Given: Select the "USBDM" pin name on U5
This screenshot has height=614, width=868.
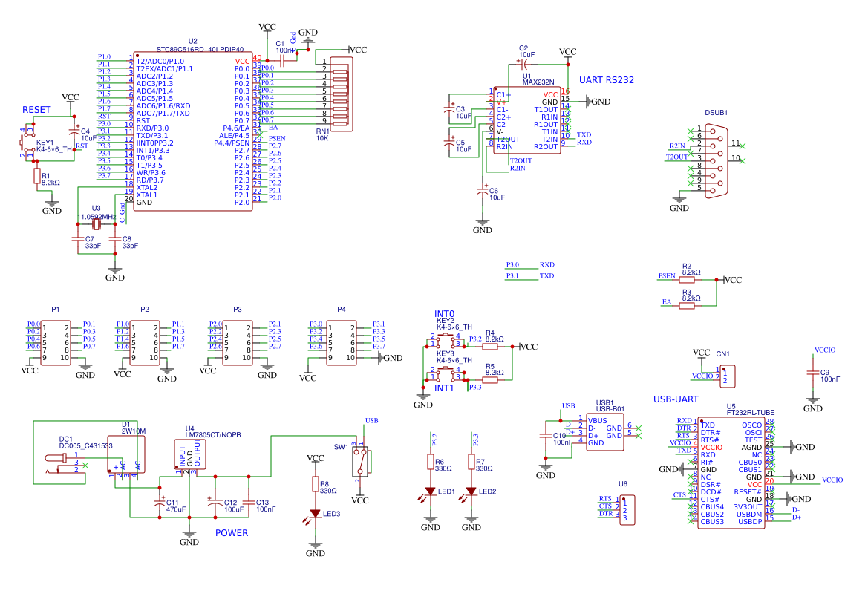Looking at the screenshot, I should [749, 515].
